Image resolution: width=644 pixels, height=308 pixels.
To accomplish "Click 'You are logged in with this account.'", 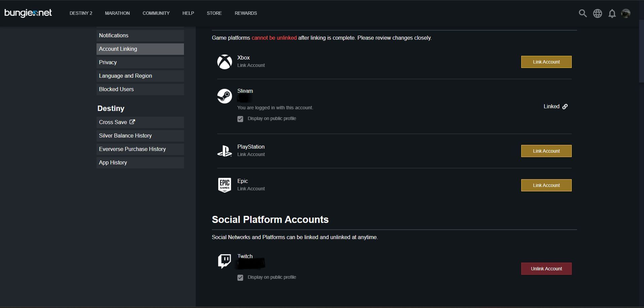I will [275, 108].
